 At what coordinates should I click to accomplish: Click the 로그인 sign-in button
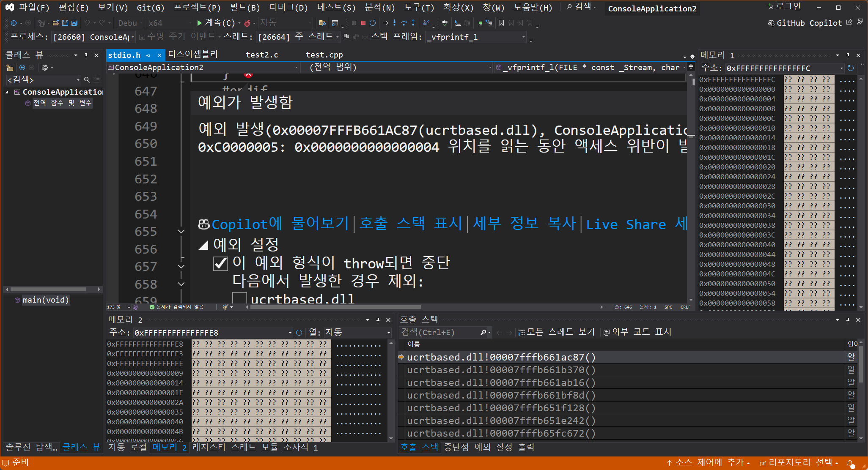(784, 7)
